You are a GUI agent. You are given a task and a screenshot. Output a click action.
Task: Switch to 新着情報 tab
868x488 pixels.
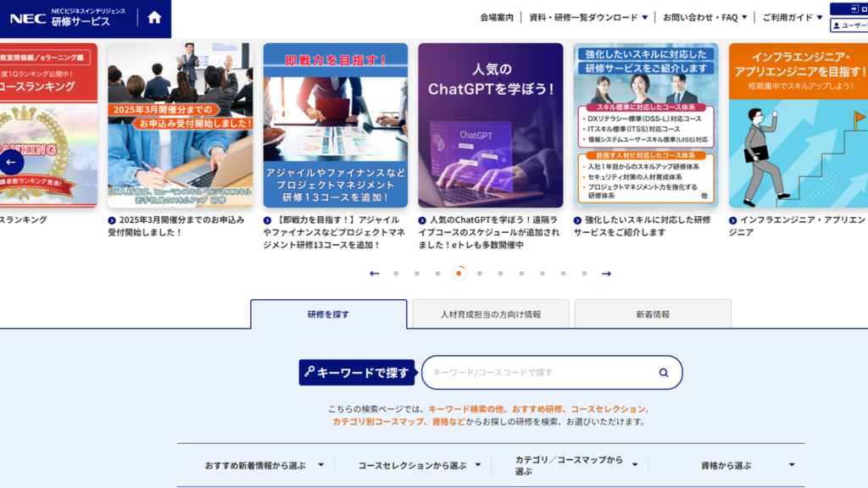(653, 314)
